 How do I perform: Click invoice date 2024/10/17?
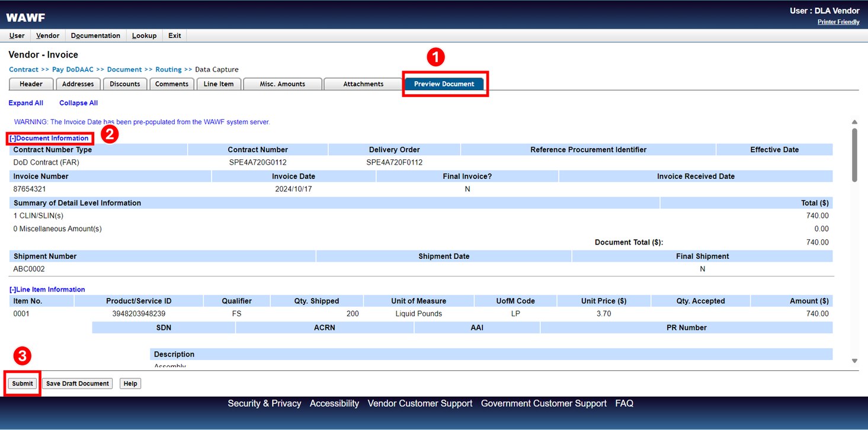293,189
